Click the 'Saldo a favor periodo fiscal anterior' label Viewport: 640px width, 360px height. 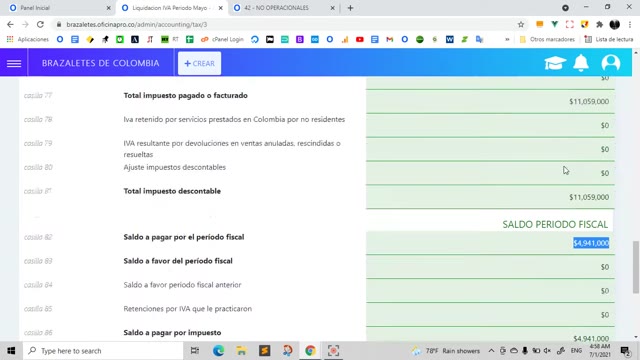tap(182, 285)
